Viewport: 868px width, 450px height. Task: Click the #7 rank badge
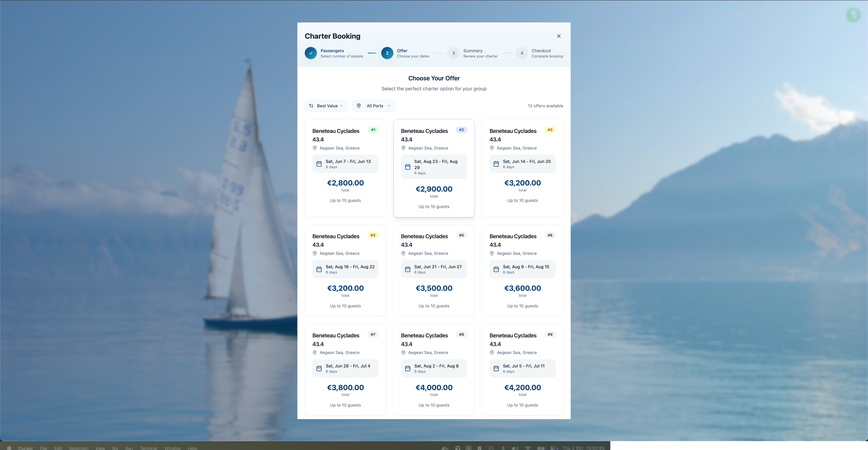tap(373, 334)
